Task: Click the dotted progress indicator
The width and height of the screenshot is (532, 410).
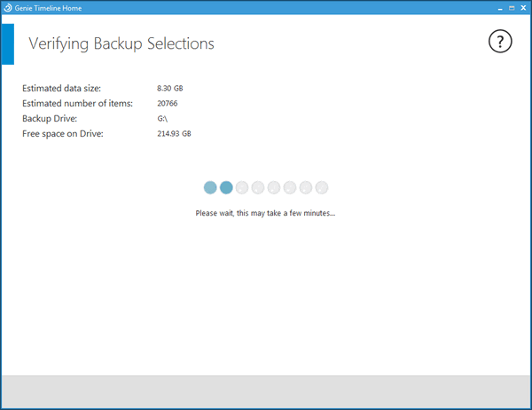Action: (x=266, y=187)
